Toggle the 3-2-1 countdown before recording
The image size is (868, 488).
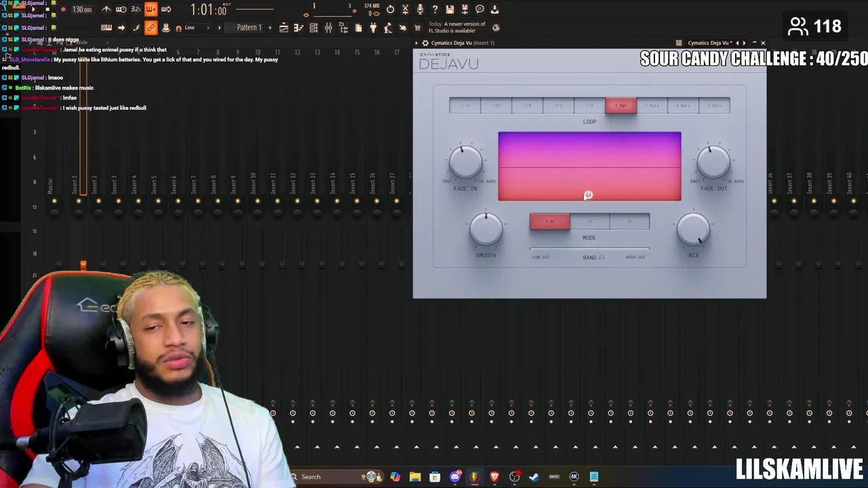[136, 9]
